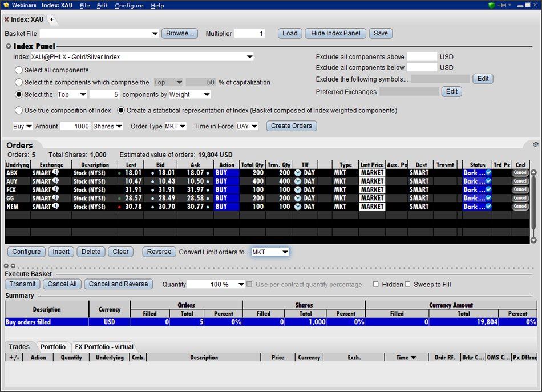Click the Transmit button

click(22, 284)
